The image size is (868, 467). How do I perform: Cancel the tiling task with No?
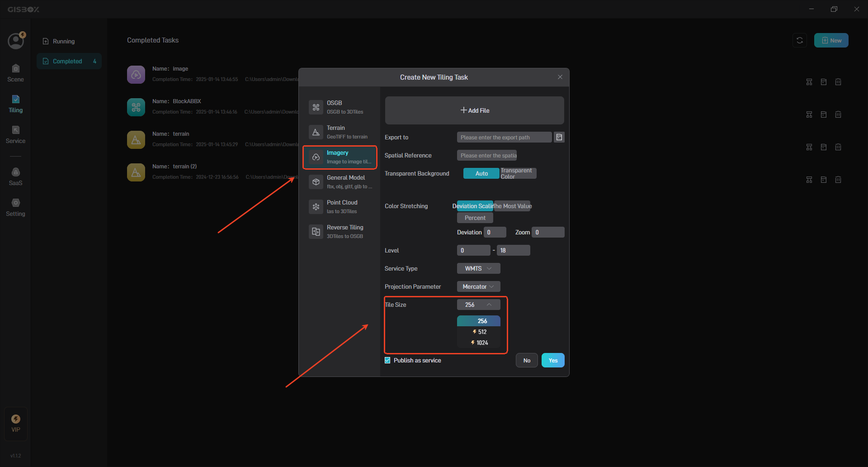[527, 360]
